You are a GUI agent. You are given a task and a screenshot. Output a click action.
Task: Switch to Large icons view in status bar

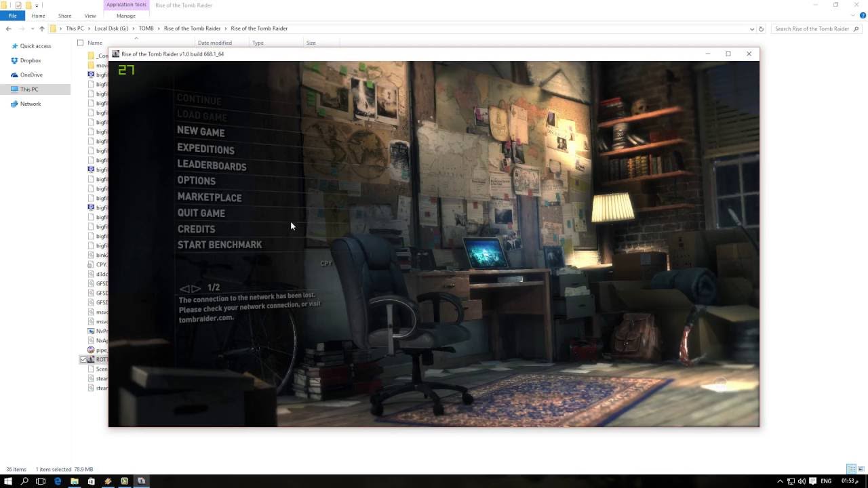coord(861,469)
